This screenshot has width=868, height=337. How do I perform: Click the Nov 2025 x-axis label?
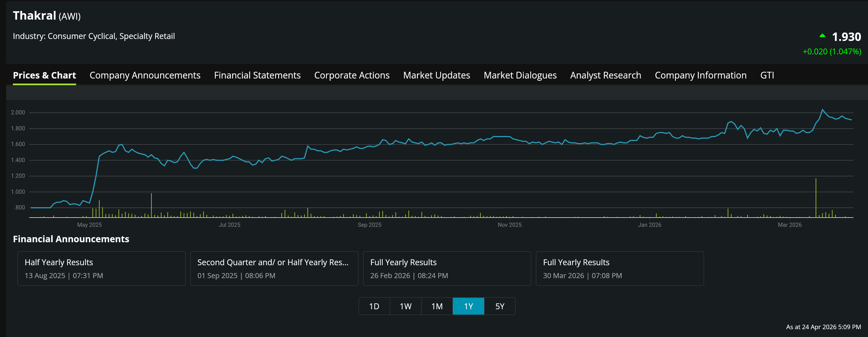point(509,225)
